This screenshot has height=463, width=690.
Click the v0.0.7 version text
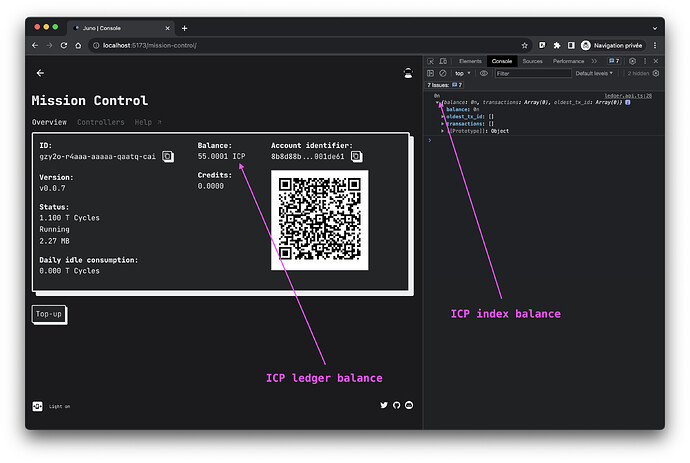(x=52, y=188)
